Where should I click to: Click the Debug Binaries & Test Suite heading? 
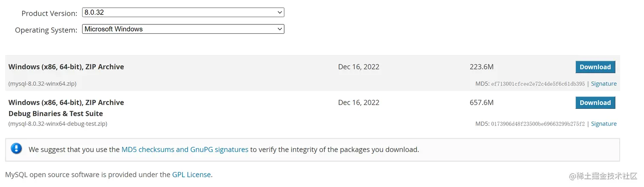coord(56,114)
